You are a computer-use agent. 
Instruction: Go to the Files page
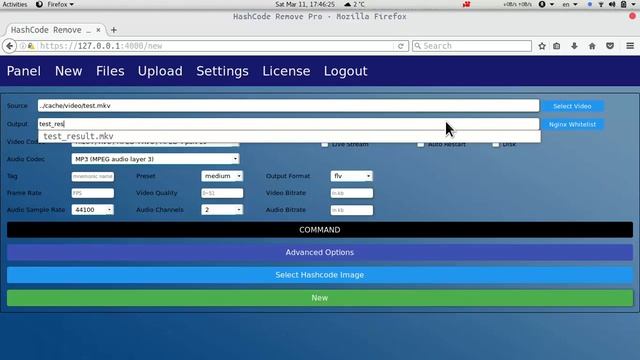tap(110, 71)
